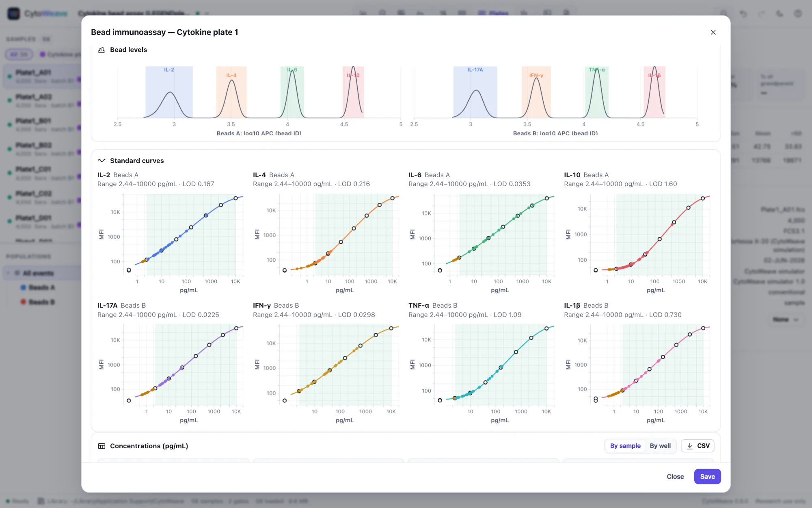Click the 'IFN-γ Beads B' chart title
This screenshot has height=508, width=812.
pos(276,305)
